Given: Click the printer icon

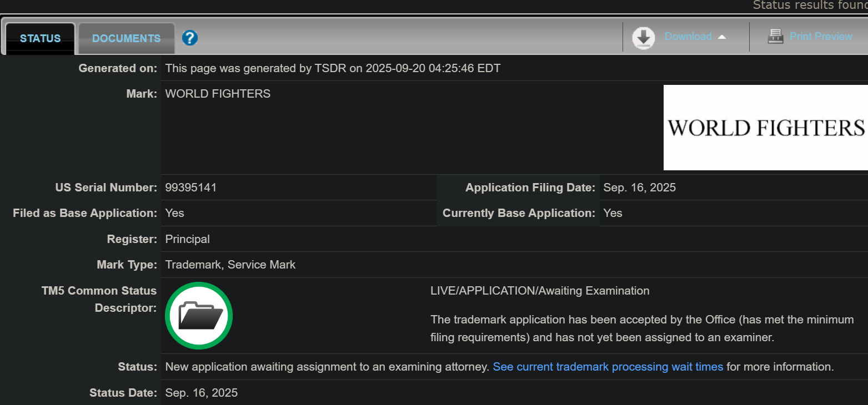Looking at the screenshot, I should pos(775,37).
